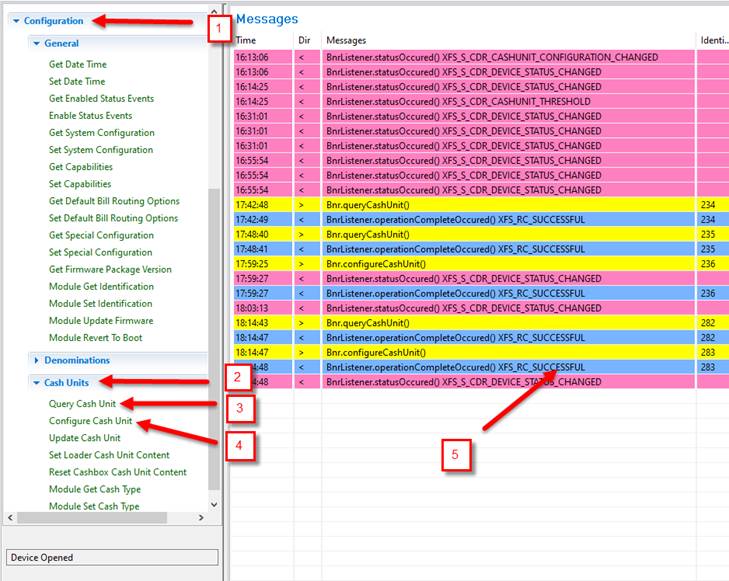Select Reset Cashbox Cash Unit Content

click(117, 472)
